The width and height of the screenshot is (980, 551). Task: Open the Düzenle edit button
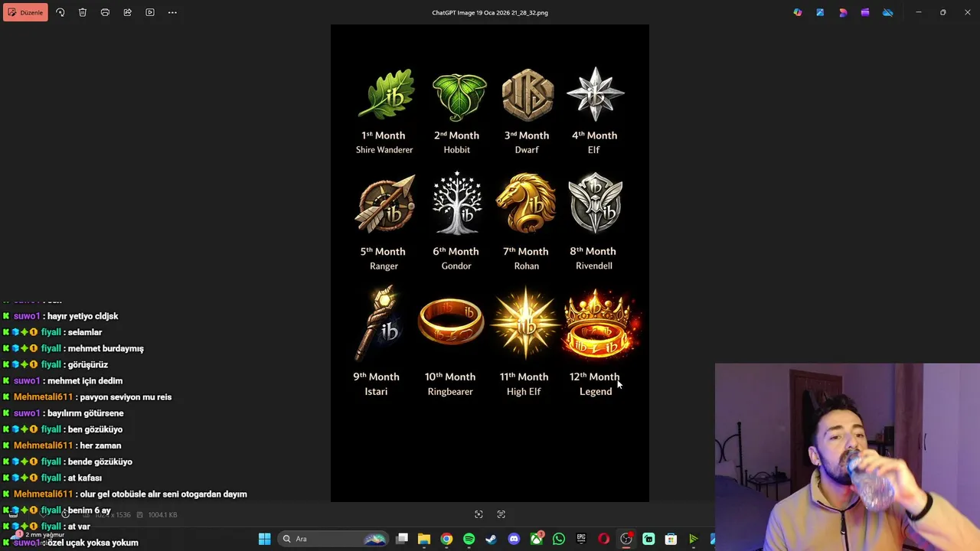click(x=25, y=12)
